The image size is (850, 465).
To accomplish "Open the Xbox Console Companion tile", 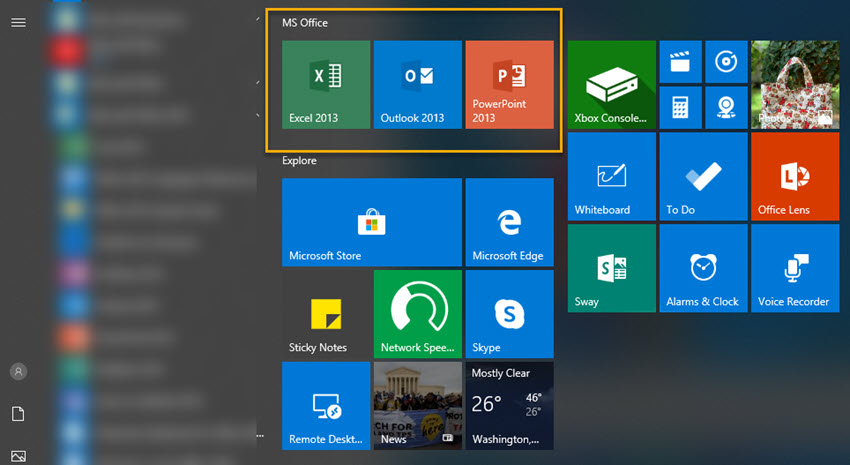I will (x=611, y=85).
